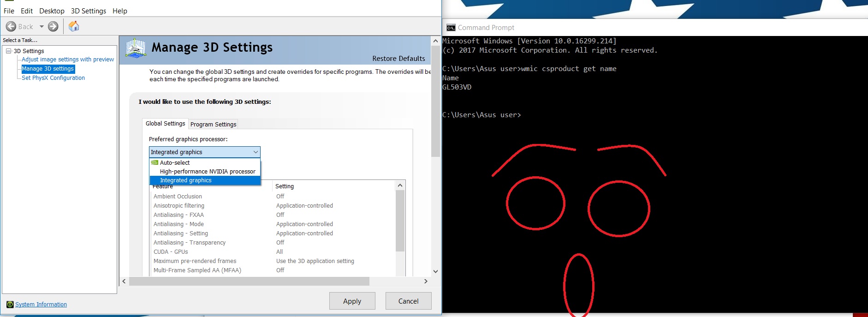Open the System Information link
Image resolution: width=868 pixels, height=317 pixels.
(41, 305)
